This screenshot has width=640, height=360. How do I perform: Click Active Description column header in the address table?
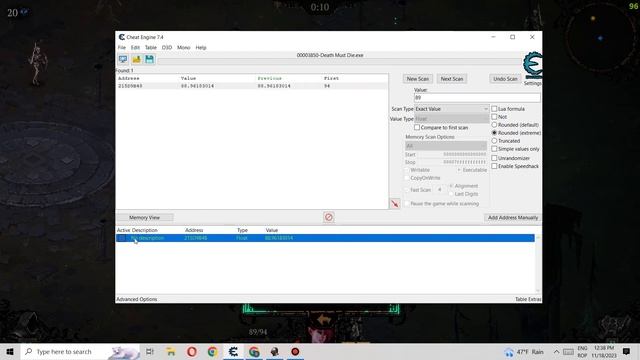[x=137, y=230]
